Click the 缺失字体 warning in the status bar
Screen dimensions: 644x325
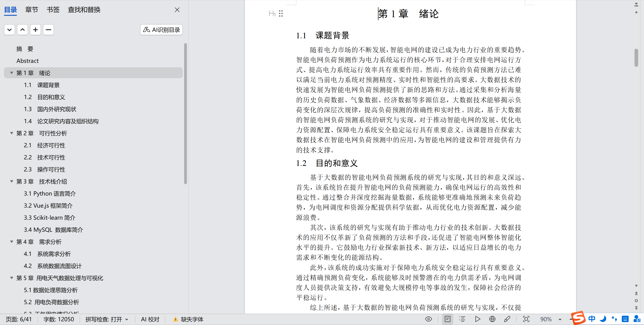[x=188, y=319]
